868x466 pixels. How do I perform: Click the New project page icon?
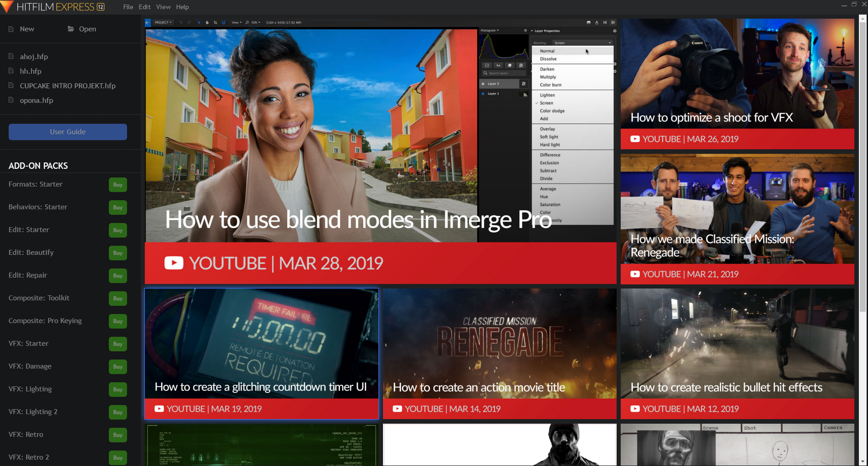(10, 29)
